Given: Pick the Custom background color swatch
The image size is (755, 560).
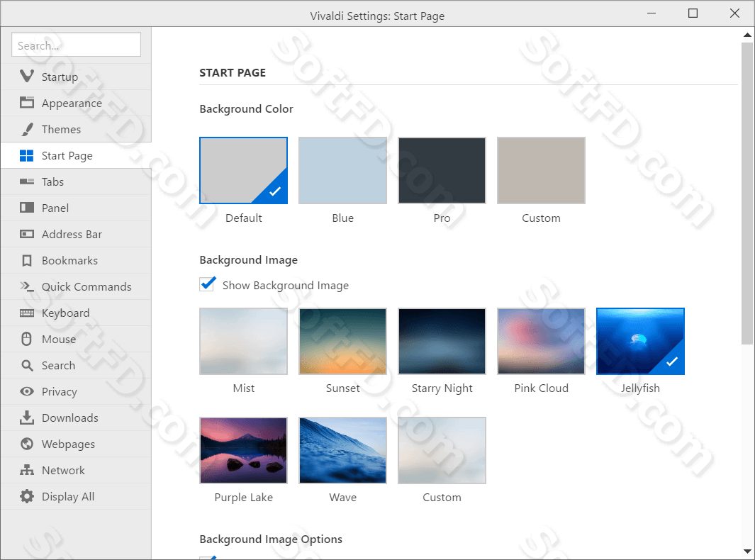Looking at the screenshot, I should pyautogui.click(x=541, y=170).
